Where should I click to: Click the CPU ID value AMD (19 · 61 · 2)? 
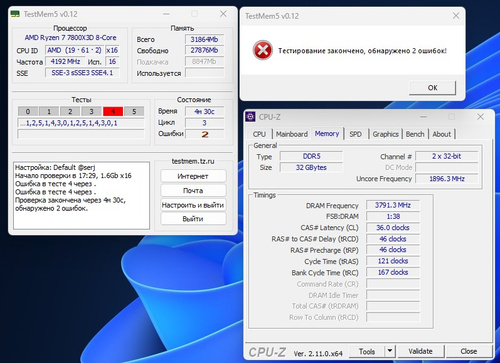tap(74, 50)
